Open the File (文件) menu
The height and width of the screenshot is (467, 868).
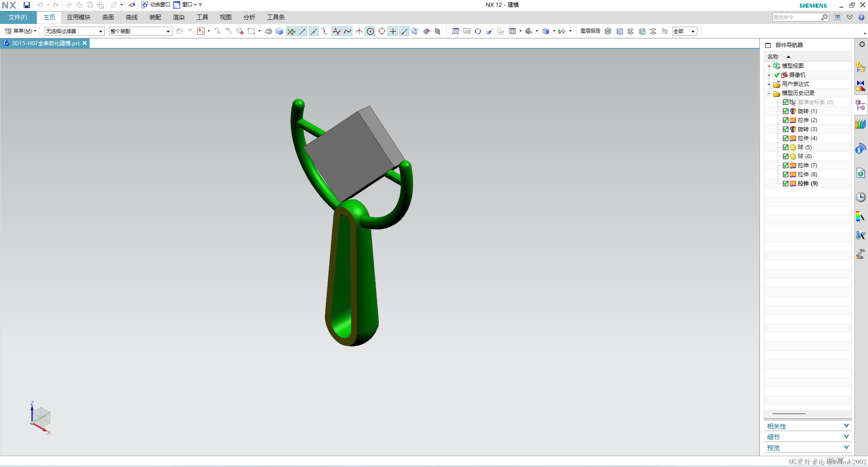pos(18,17)
